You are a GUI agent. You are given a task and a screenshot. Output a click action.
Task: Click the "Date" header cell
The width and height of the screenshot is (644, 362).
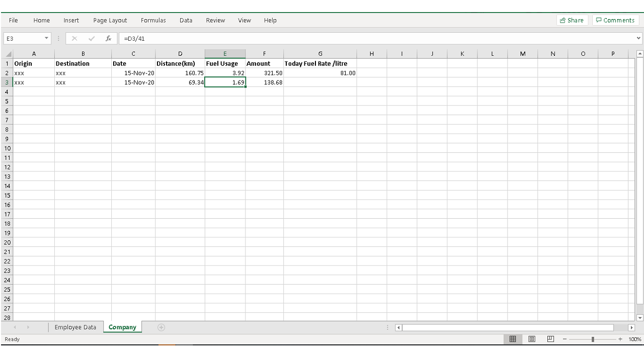pos(133,63)
